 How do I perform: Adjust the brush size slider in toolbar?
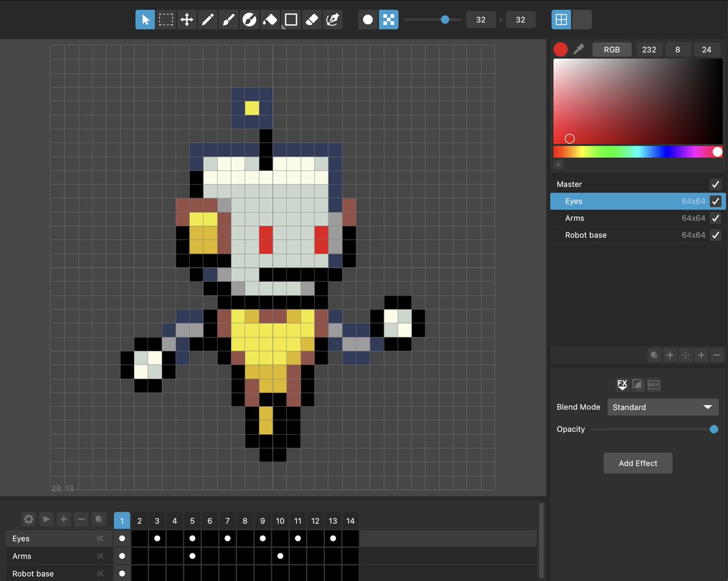[432, 19]
